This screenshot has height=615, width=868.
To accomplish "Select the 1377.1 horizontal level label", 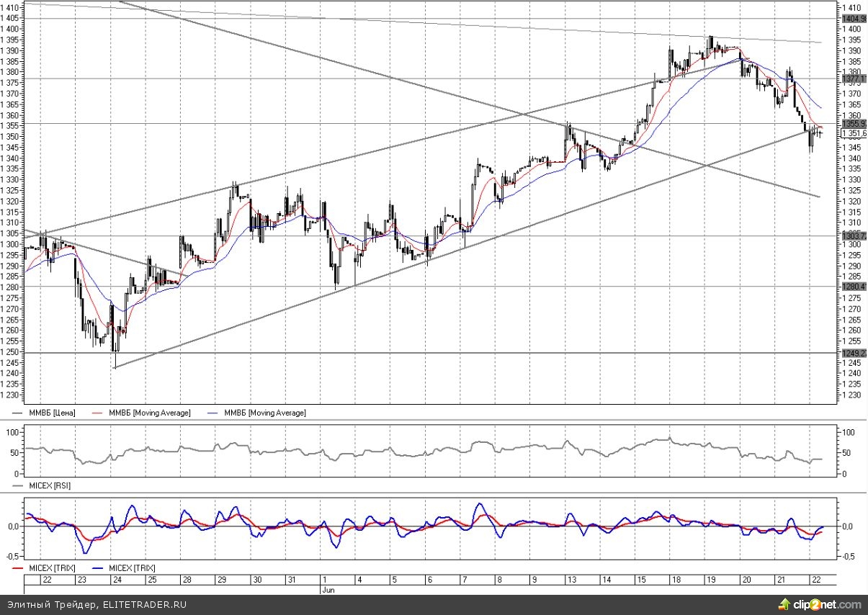I will (x=852, y=78).
